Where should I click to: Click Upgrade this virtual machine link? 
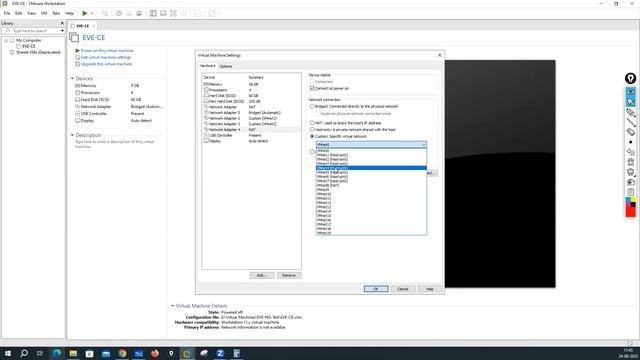pos(106,64)
